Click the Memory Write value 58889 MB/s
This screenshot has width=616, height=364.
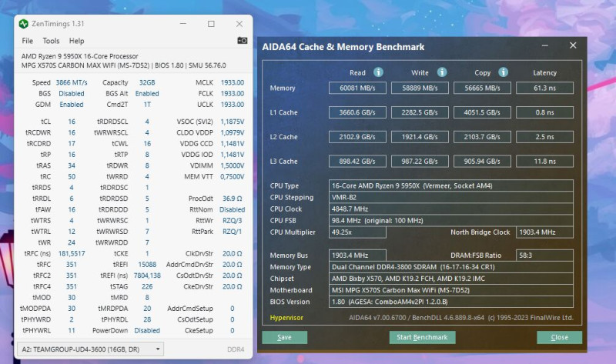click(420, 88)
